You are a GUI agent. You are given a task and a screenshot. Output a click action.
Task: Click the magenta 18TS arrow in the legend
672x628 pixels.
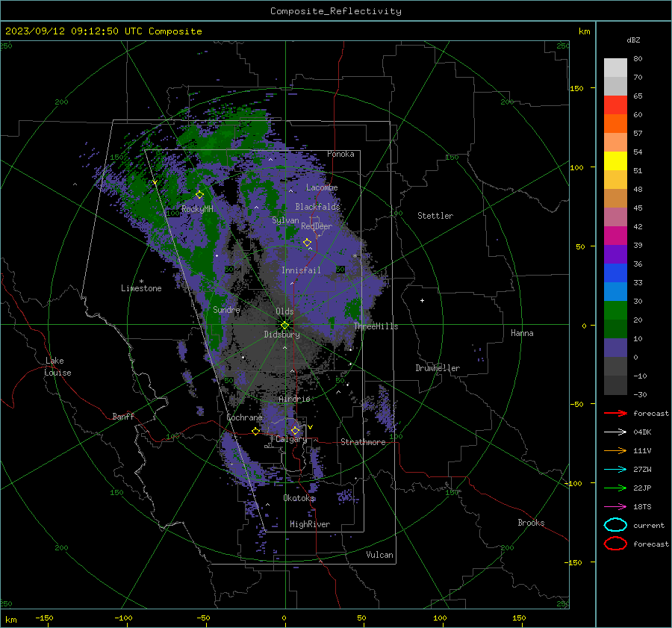tap(615, 507)
